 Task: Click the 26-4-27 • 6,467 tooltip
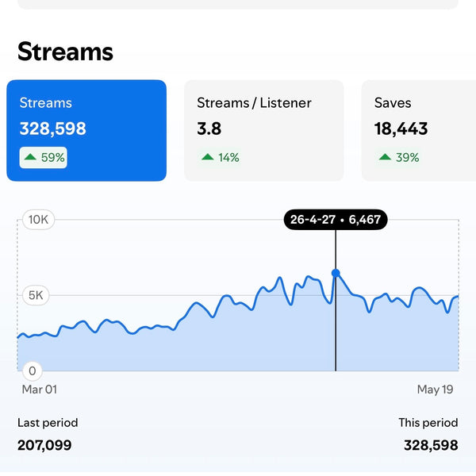point(336,220)
